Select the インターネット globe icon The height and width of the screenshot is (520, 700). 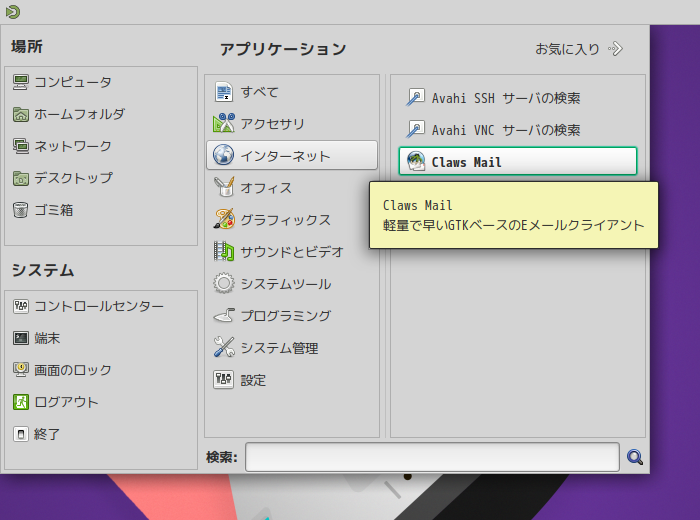(224, 155)
